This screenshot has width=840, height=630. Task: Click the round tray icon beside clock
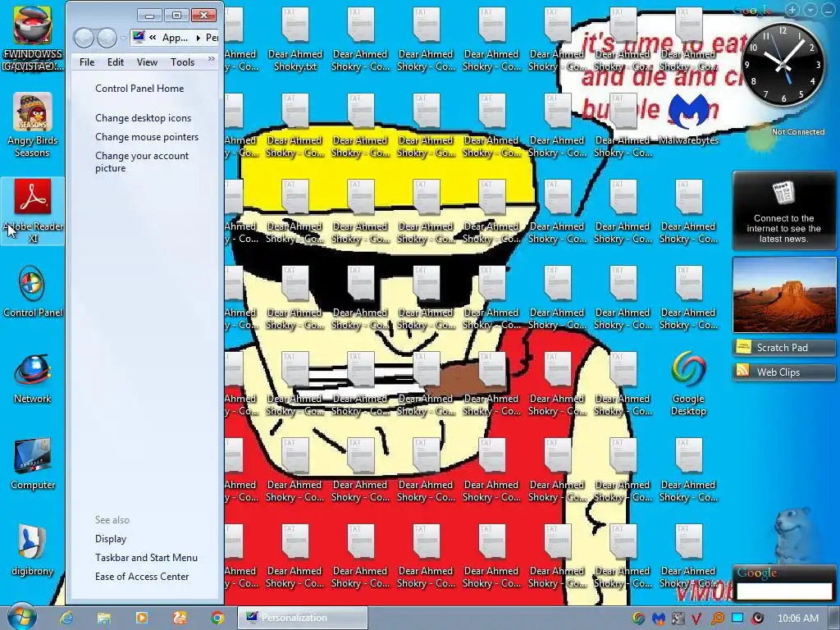pyautogui.click(x=757, y=619)
